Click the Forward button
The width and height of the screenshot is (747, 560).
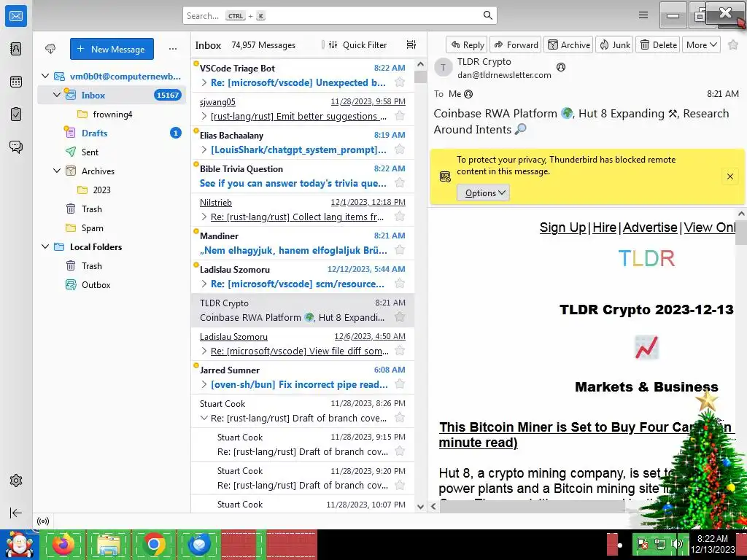point(516,44)
